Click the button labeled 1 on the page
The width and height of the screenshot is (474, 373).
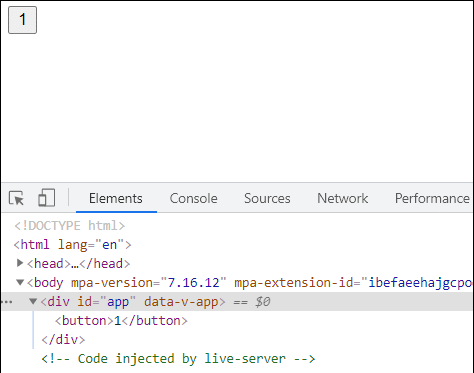pos(22,20)
